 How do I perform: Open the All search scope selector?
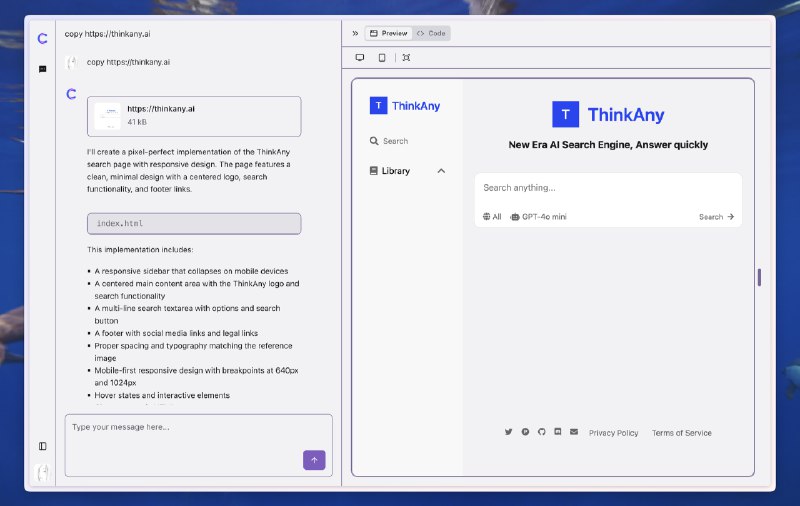(x=492, y=217)
